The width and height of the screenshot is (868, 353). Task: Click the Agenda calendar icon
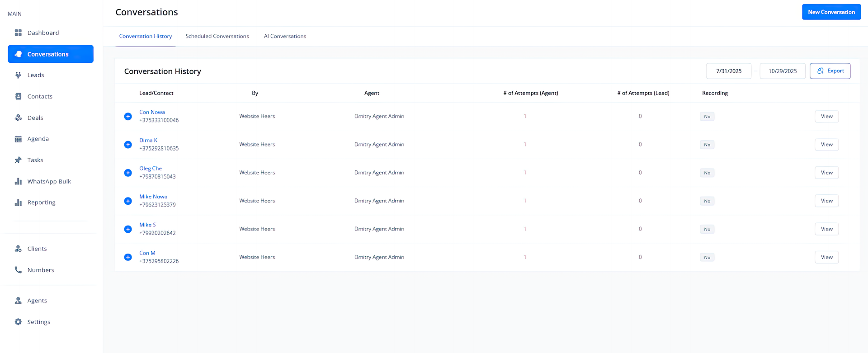[x=18, y=139]
